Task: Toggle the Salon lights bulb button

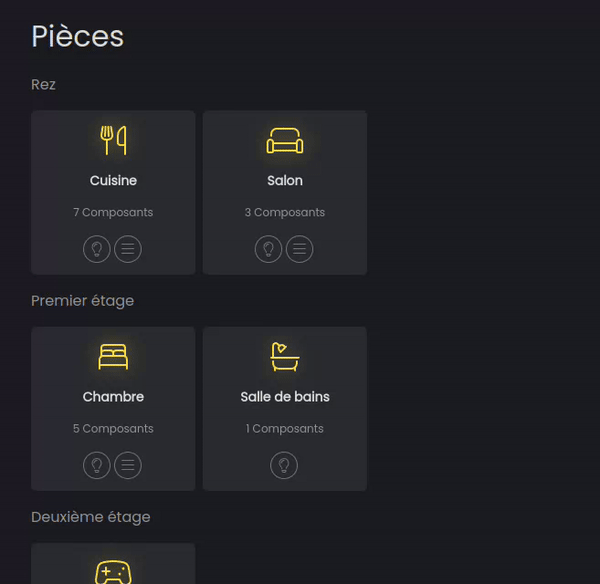Action: coord(269,249)
